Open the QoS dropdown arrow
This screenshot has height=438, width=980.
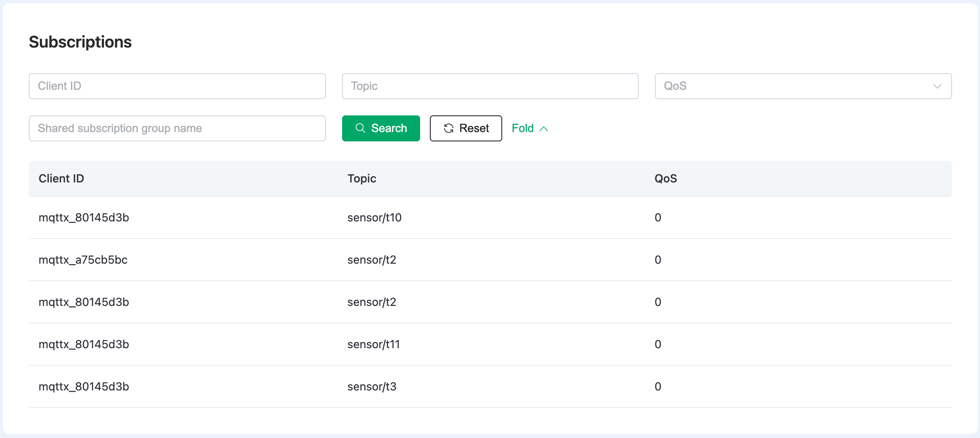(937, 86)
